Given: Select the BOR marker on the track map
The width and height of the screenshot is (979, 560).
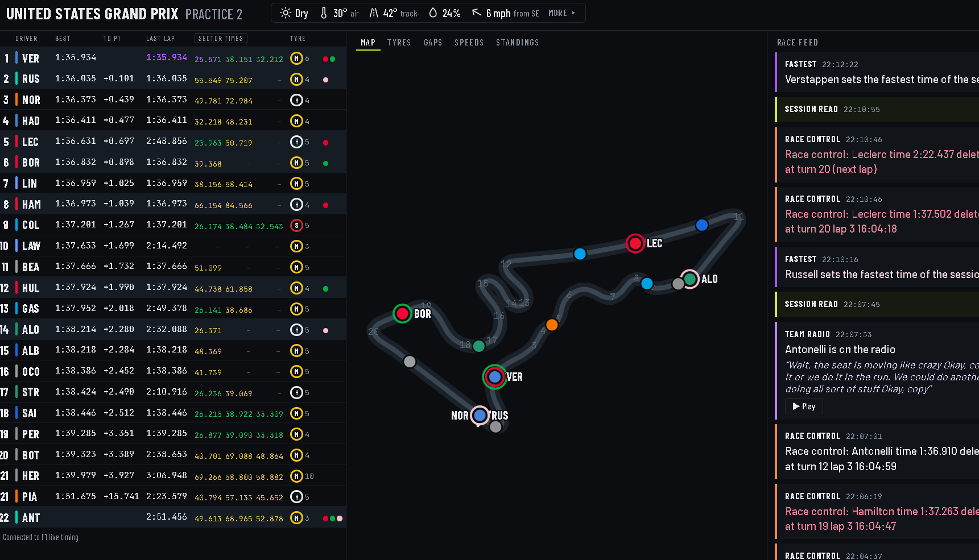Looking at the screenshot, I should click(x=402, y=313).
